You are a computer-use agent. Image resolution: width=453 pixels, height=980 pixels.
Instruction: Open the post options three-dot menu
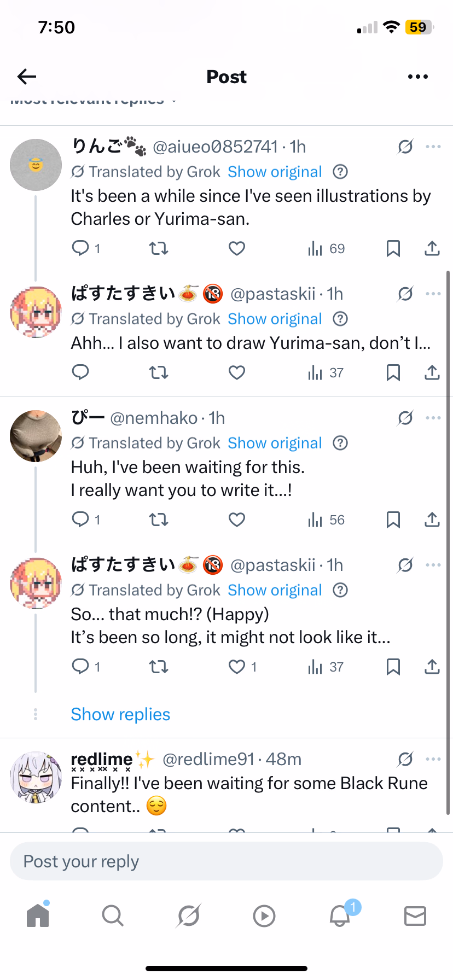(418, 77)
